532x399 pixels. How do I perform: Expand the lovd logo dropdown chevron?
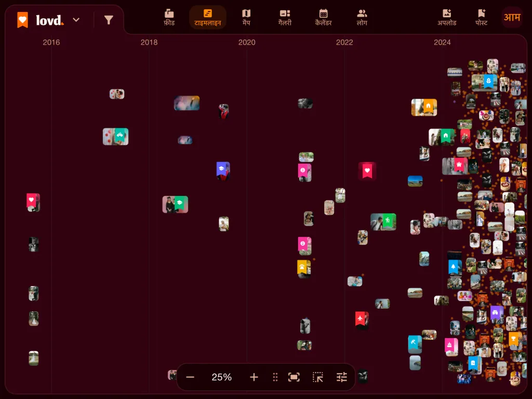pyautogui.click(x=76, y=20)
